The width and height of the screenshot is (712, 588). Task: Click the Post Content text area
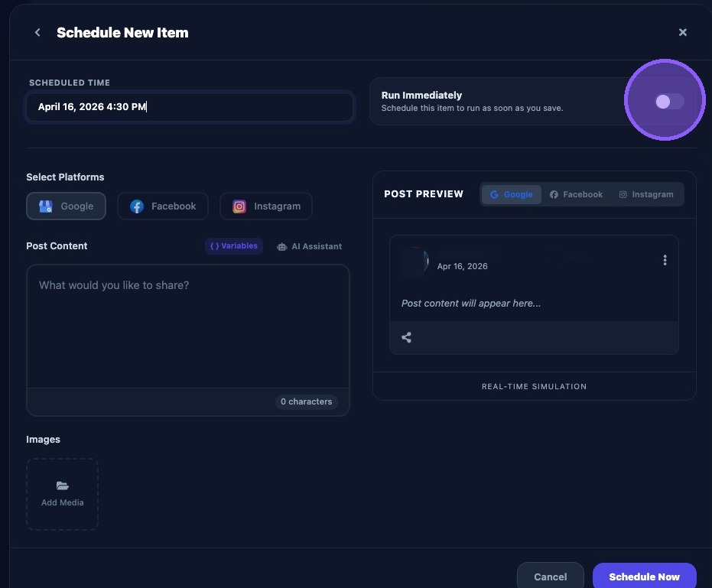188,326
